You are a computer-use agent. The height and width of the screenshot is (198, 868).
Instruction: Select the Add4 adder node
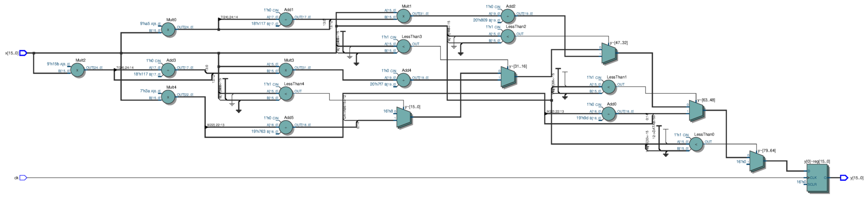pos(403,80)
